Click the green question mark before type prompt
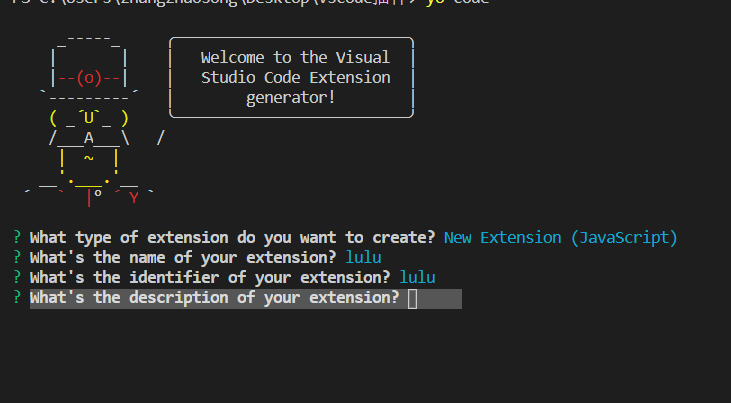 pyautogui.click(x=18, y=238)
